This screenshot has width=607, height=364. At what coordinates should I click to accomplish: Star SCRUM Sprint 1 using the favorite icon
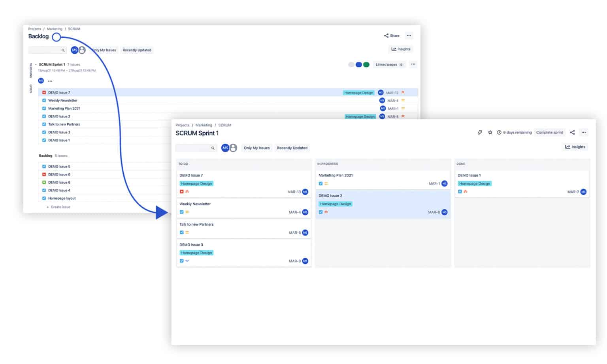[x=490, y=132]
